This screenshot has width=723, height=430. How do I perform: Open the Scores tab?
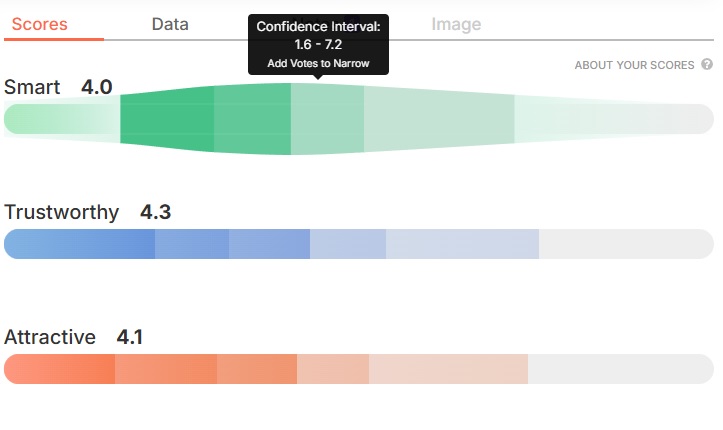point(40,24)
